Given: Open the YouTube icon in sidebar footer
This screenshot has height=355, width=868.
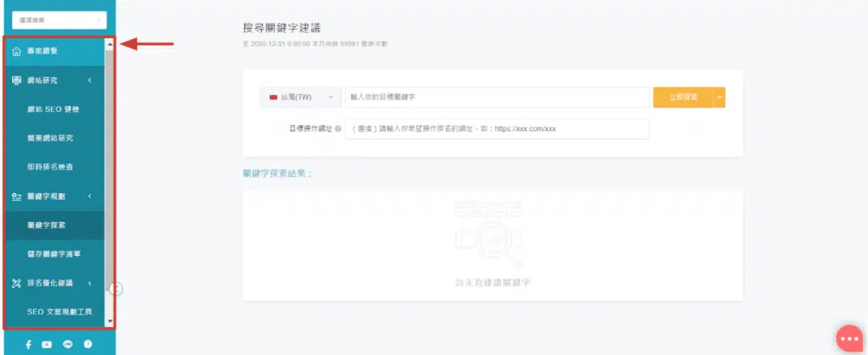Looking at the screenshot, I should (x=47, y=344).
